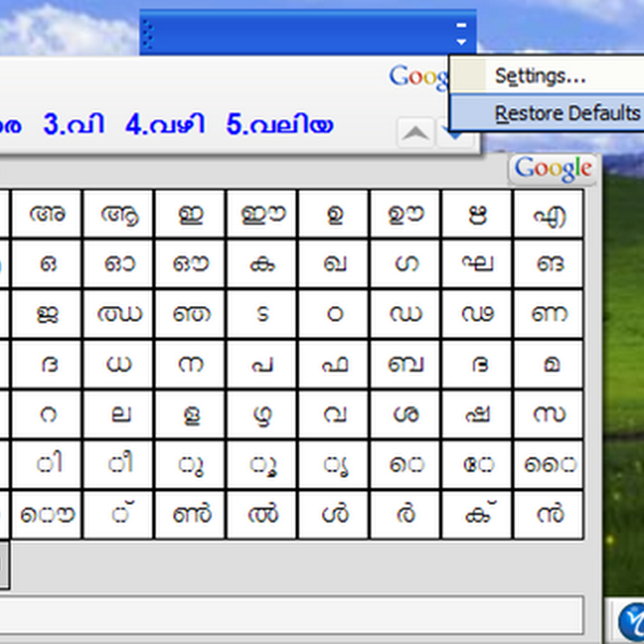Viewport: 644px width, 644px height.
Task: Select the ല key
Action: pyautogui.click(x=118, y=415)
